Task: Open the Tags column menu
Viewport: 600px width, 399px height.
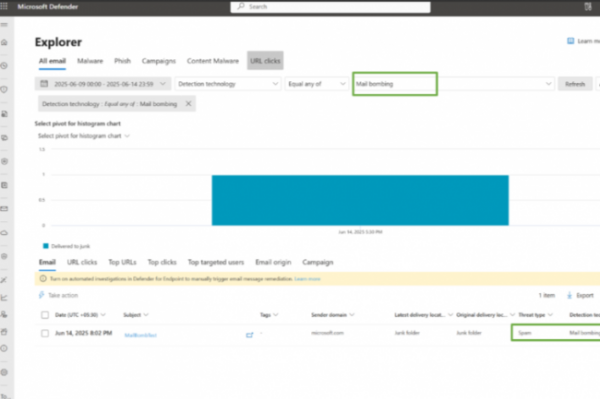Action: click(269, 315)
